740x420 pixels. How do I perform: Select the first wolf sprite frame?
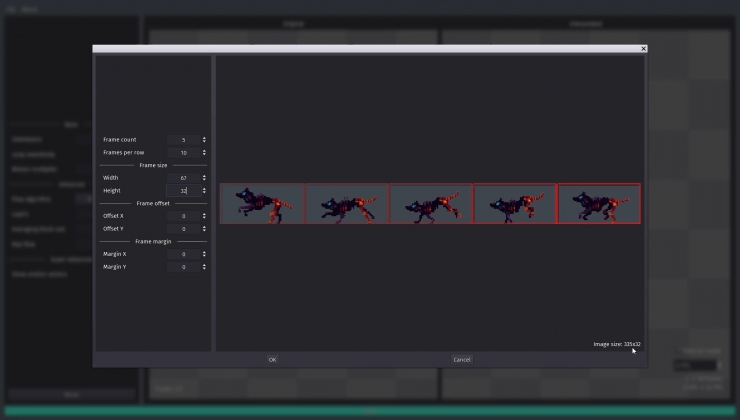(262, 204)
